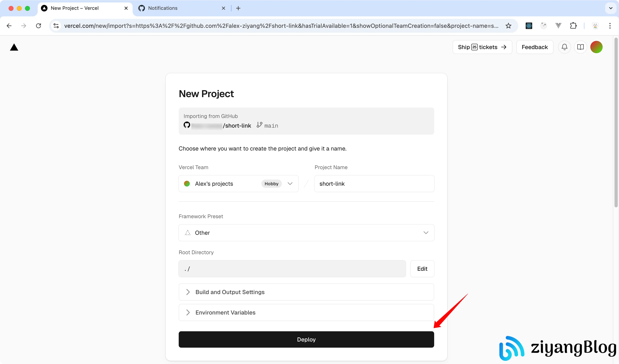Image resolution: width=619 pixels, height=364 pixels.
Task: Open a new browser tab
Action: coord(238,8)
